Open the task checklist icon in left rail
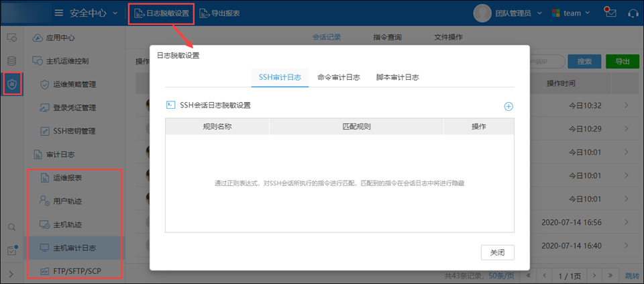 [12, 250]
